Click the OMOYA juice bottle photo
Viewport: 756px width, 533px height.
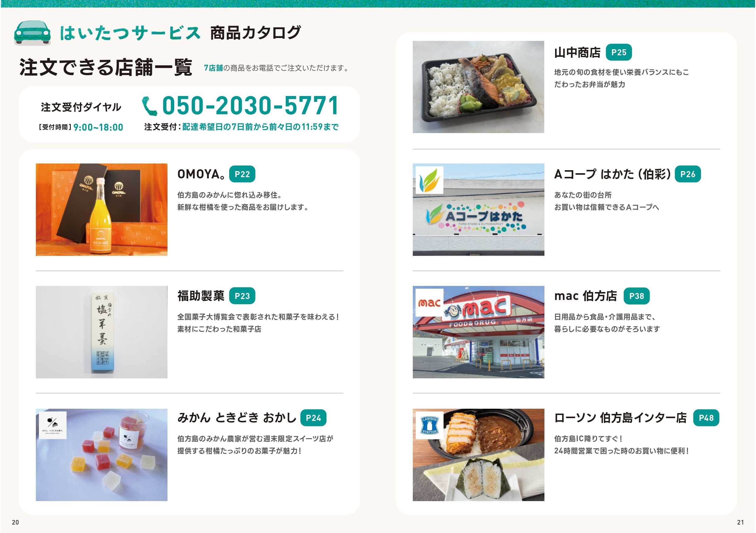point(102,210)
